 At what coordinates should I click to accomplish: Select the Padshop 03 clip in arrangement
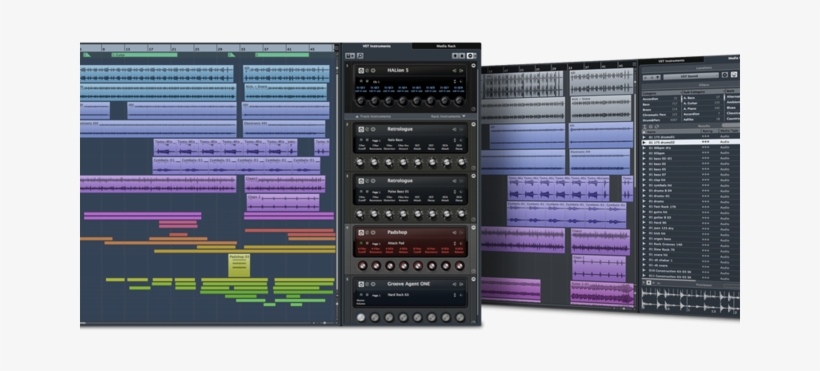[239, 265]
